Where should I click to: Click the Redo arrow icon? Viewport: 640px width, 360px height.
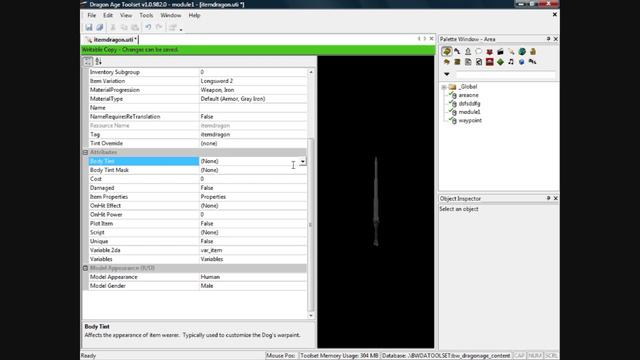[159, 27]
